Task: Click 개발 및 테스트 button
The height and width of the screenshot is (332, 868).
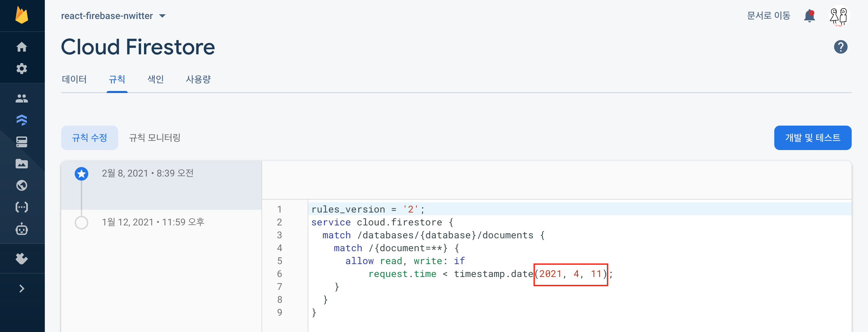Action: pyautogui.click(x=813, y=138)
